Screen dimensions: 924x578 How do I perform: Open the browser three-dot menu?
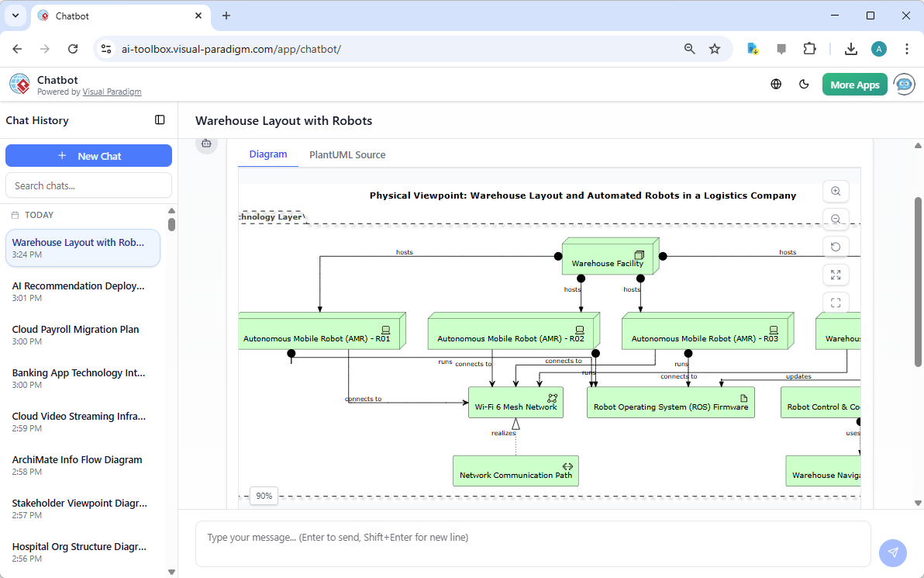907,48
